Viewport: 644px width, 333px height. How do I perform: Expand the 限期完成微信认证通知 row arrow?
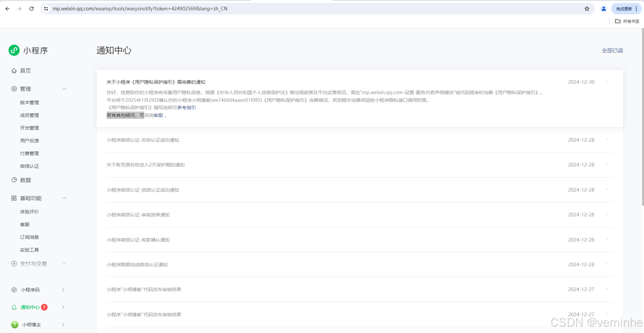pyautogui.click(x=607, y=264)
